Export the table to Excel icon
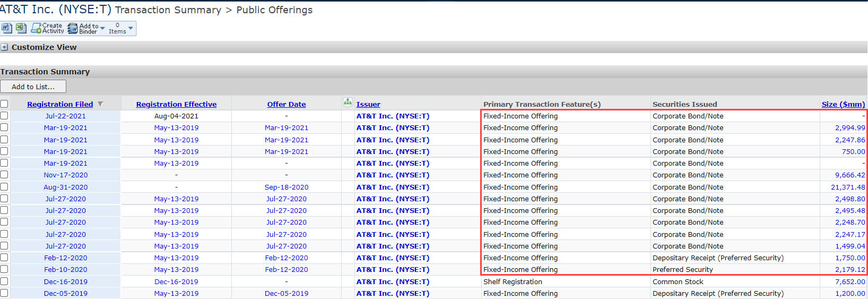 (x=21, y=28)
